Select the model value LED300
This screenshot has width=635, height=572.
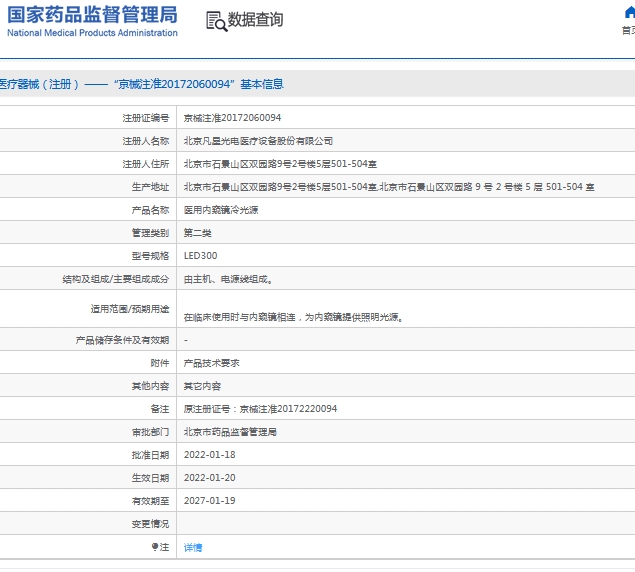[200, 256]
